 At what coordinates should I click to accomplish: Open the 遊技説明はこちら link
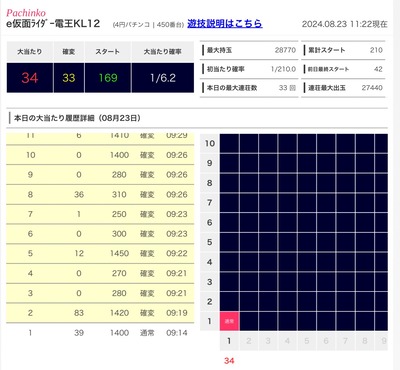(225, 24)
